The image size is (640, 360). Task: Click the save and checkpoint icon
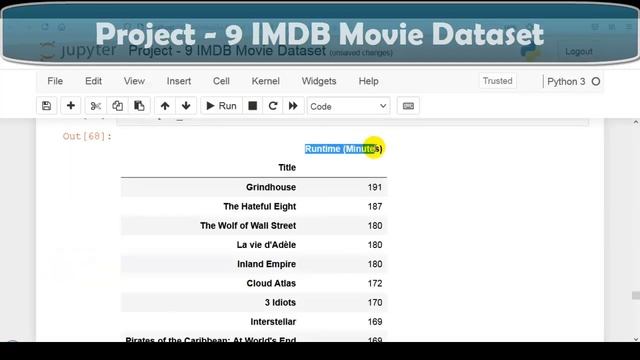tap(47, 106)
